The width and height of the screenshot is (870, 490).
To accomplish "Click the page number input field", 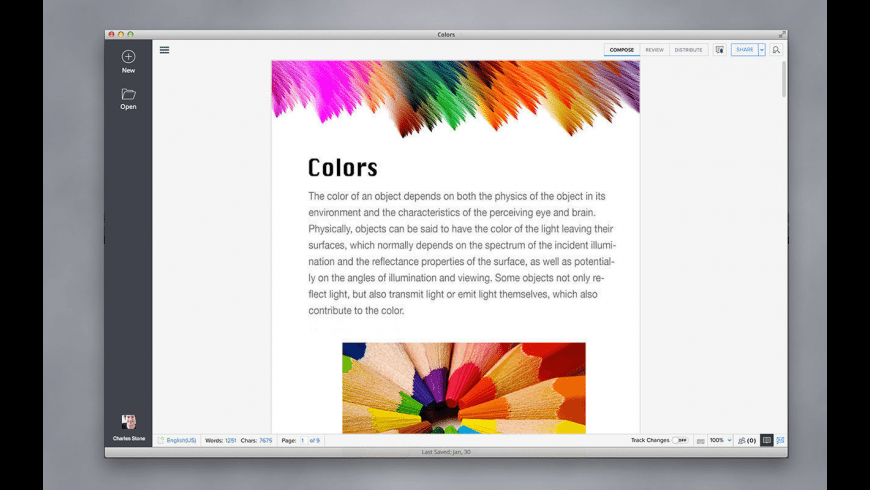I will (303, 441).
